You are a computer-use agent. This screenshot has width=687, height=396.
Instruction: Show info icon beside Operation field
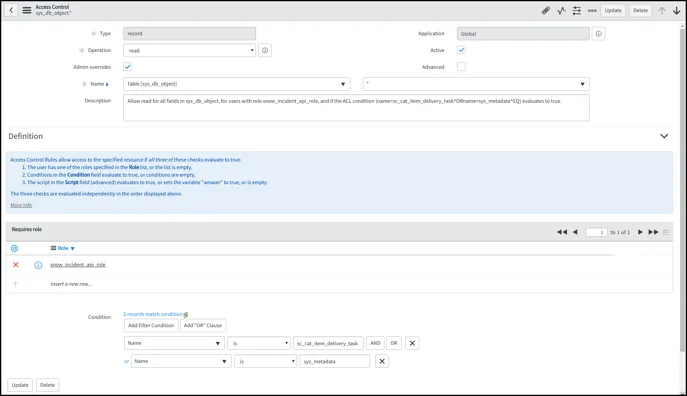click(x=265, y=50)
